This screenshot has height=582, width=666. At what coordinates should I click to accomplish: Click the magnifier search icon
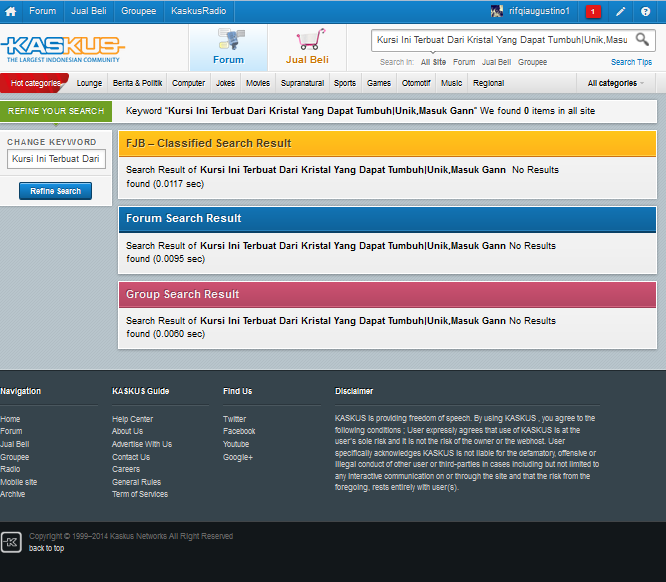(642, 40)
